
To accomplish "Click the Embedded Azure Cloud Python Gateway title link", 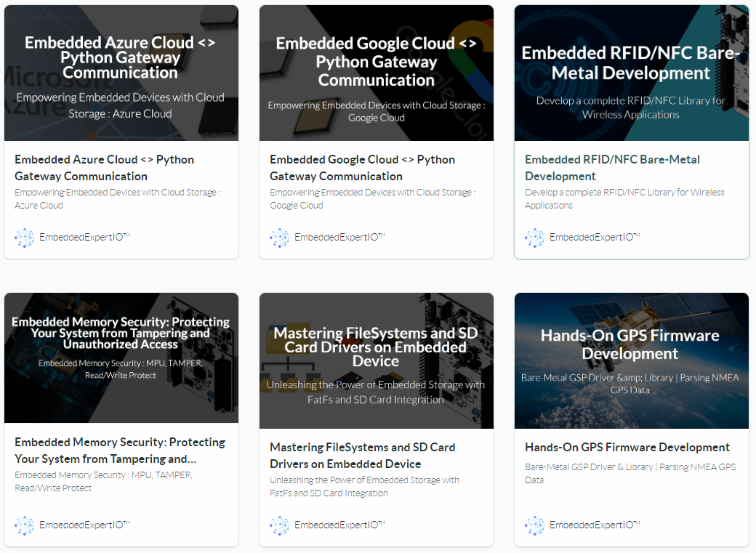I will pos(104,168).
